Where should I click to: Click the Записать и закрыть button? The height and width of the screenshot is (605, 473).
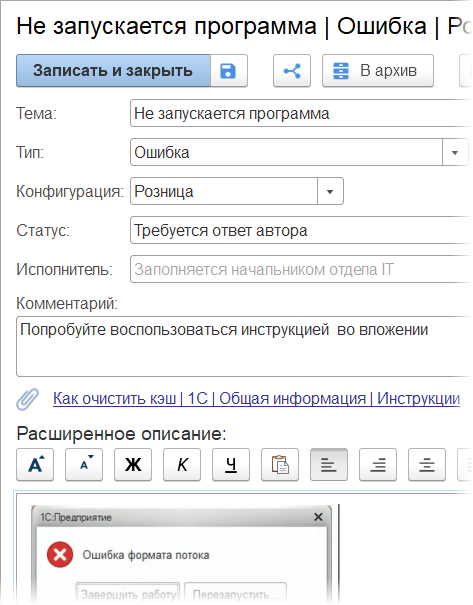(113, 71)
